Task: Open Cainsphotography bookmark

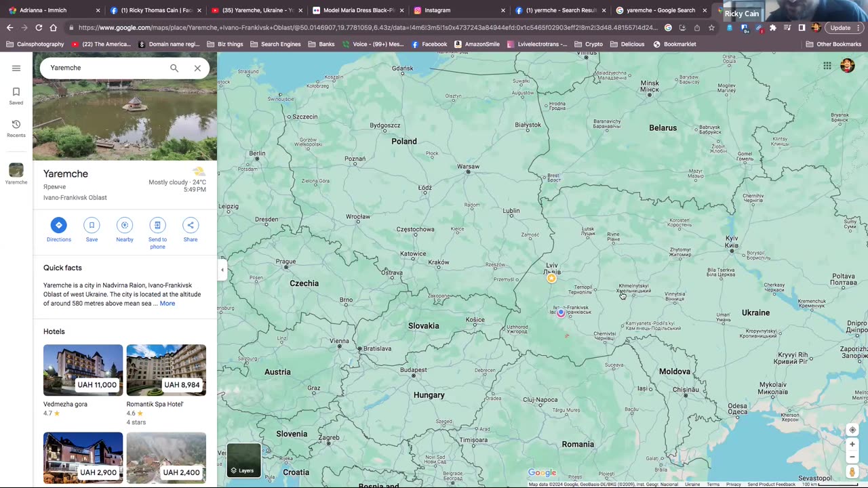Action: pyautogui.click(x=35, y=44)
